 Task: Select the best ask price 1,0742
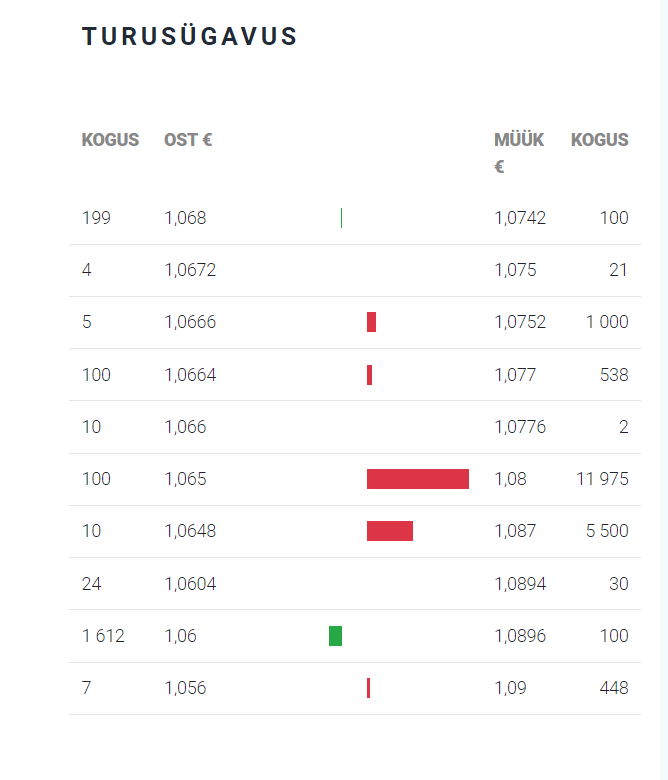coord(520,218)
